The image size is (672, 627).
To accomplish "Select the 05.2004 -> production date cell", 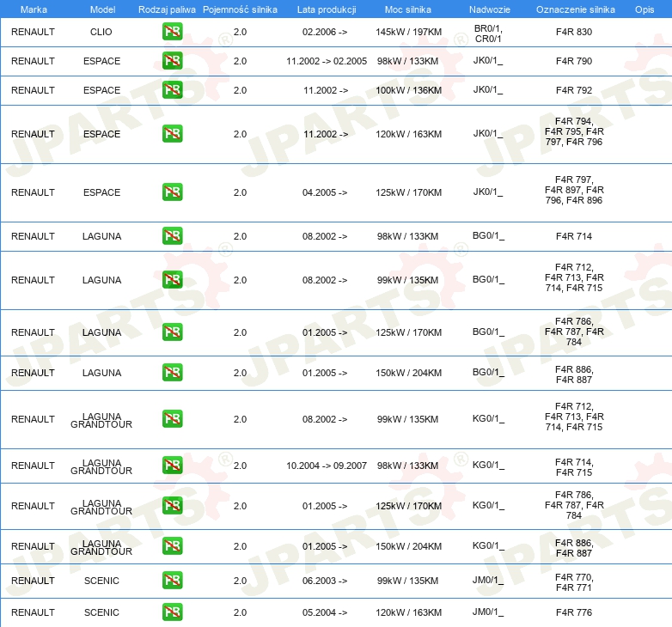I will (x=325, y=612).
